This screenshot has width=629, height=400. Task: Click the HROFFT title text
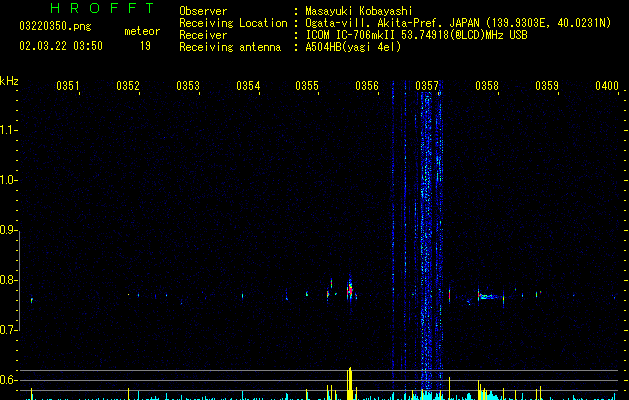(102, 8)
